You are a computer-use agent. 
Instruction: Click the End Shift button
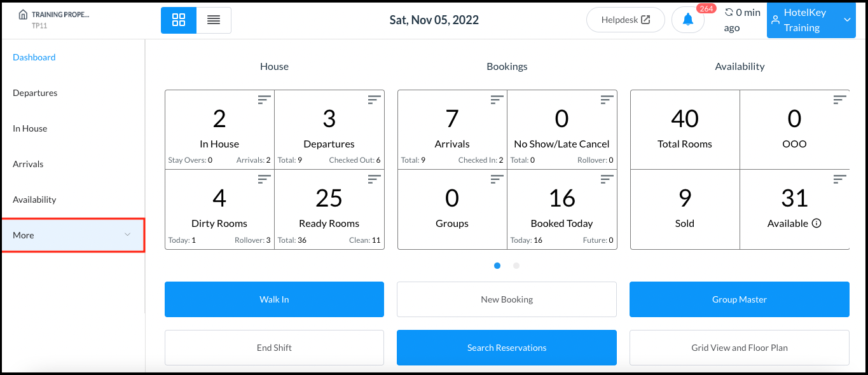[273, 348]
